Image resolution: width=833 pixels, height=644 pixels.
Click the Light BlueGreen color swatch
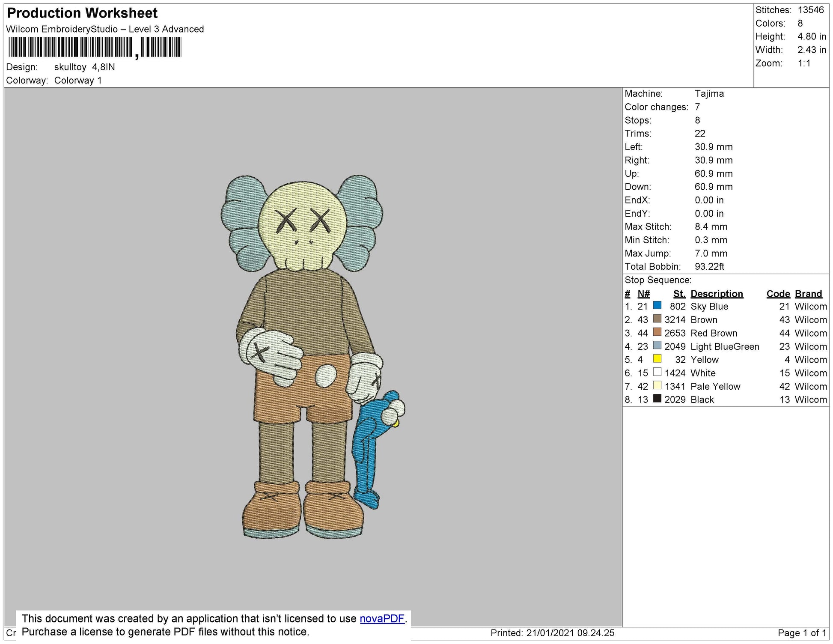pyautogui.click(x=657, y=345)
